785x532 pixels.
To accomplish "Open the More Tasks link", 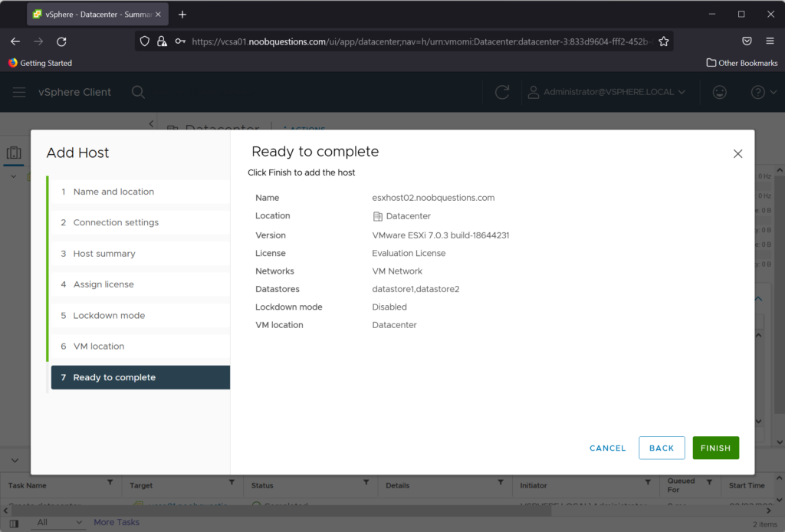I will [117, 523].
